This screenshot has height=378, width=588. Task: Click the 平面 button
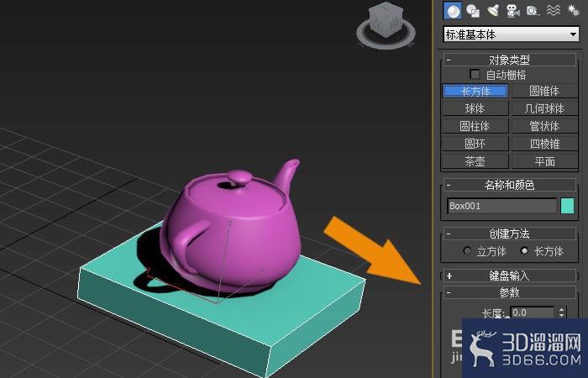coord(544,161)
